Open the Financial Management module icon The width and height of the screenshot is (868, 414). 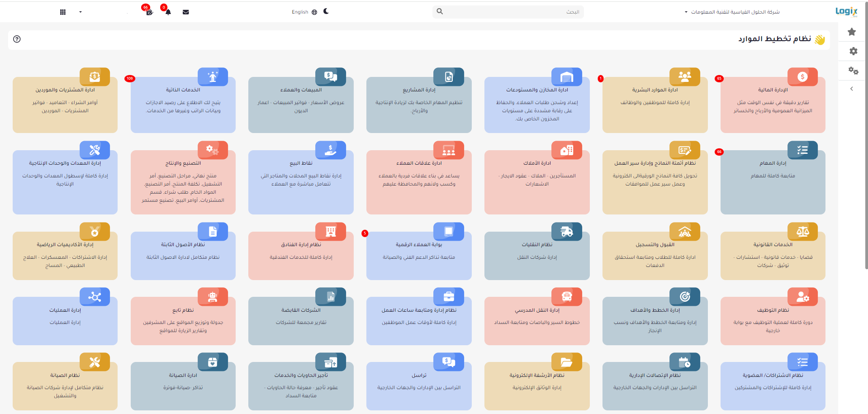(802, 77)
